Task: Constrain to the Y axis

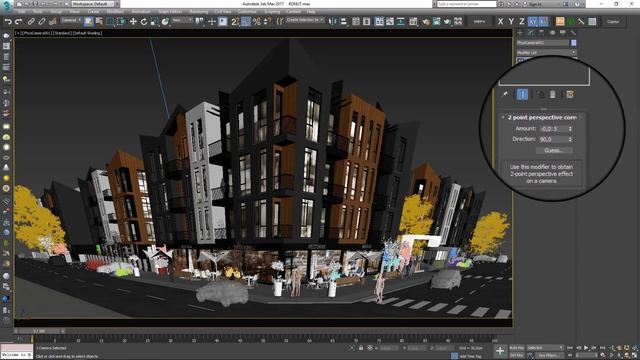Action: coord(511,21)
